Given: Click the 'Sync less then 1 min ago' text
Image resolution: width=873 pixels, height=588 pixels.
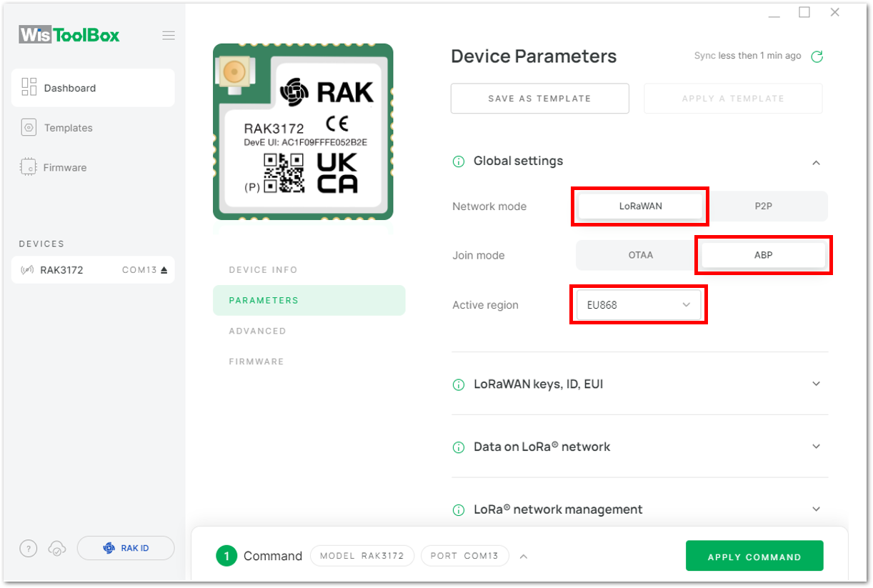Looking at the screenshot, I should pyautogui.click(x=748, y=56).
